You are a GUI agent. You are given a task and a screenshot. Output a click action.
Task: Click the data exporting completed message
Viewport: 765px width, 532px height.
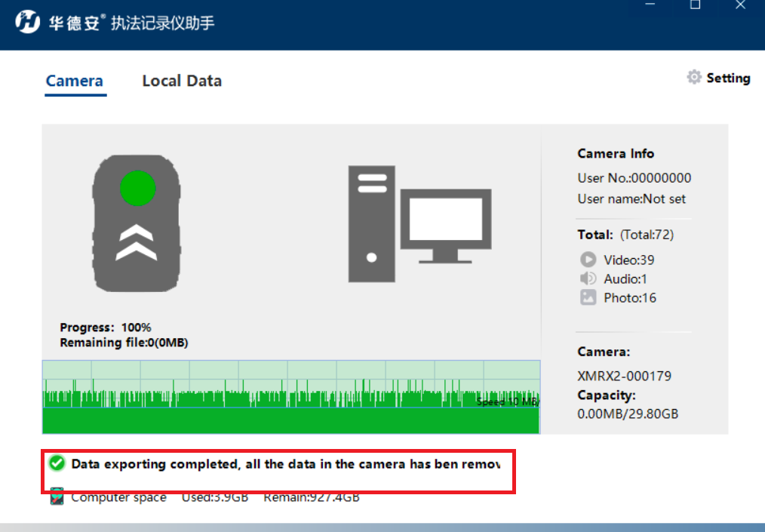click(x=286, y=463)
